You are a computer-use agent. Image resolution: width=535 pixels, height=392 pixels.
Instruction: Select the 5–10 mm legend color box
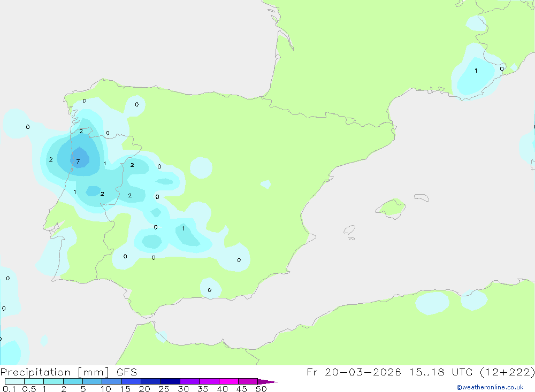click(x=93, y=381)
